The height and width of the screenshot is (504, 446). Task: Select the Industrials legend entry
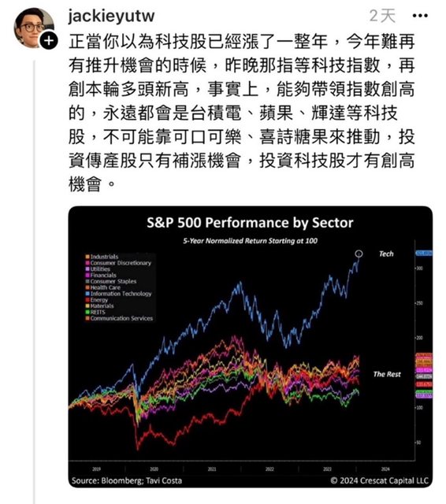point(102,257)
